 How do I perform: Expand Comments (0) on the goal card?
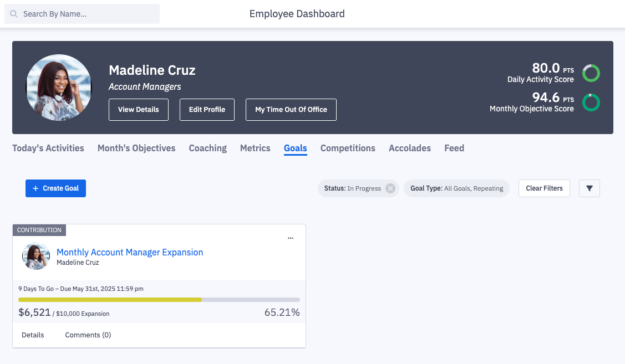[88, 335]
